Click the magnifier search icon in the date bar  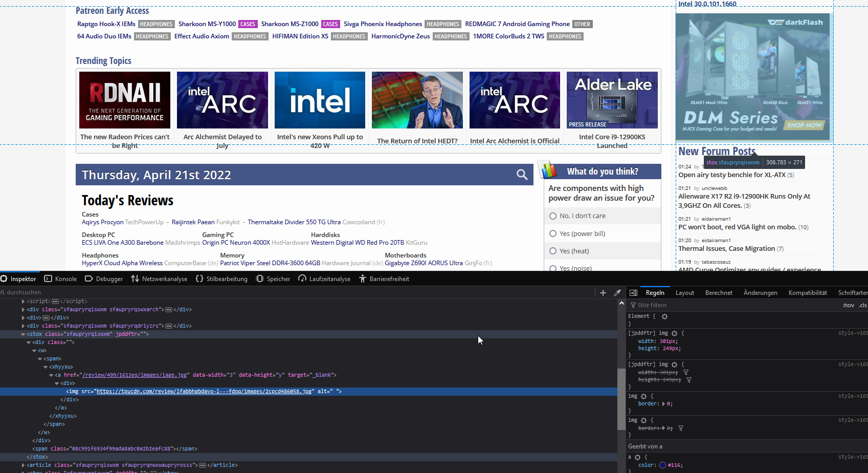(522, 175)
